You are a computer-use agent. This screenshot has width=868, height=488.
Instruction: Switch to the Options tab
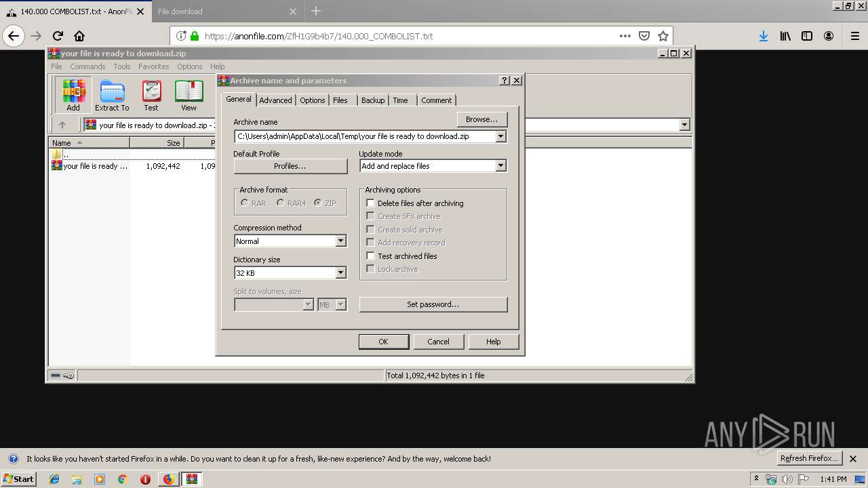(313, 100)
